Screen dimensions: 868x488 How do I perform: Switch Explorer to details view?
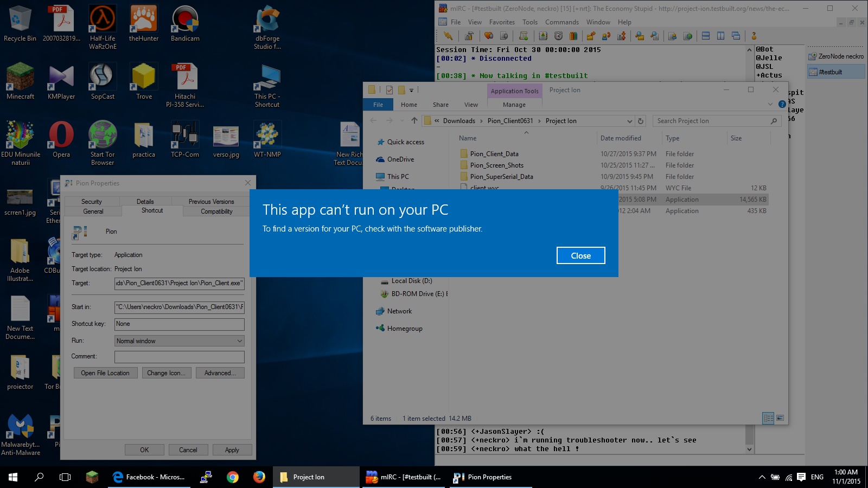pyautogui.click(x=768, y=418)
